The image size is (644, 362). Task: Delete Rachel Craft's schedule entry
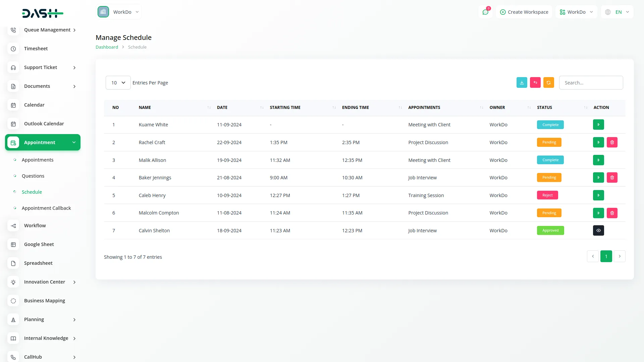[x=612, y=142]
